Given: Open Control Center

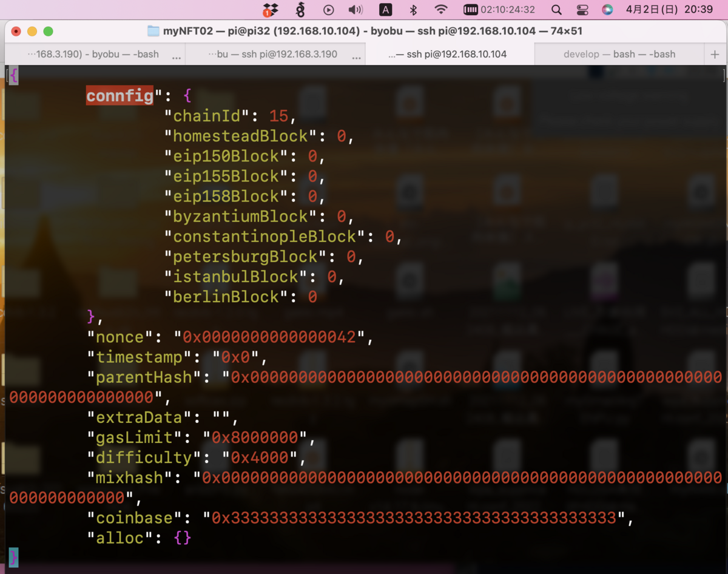Looking at the screenshot, I should pos(582,10).
